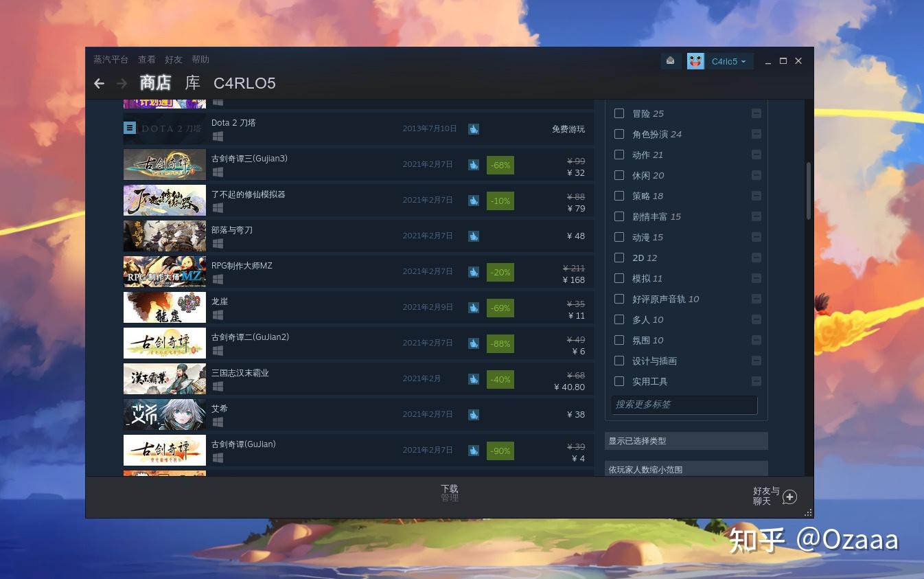Exclude the 动作 tag with its minus icon
The image size is (924, 579).
(756, 155)
